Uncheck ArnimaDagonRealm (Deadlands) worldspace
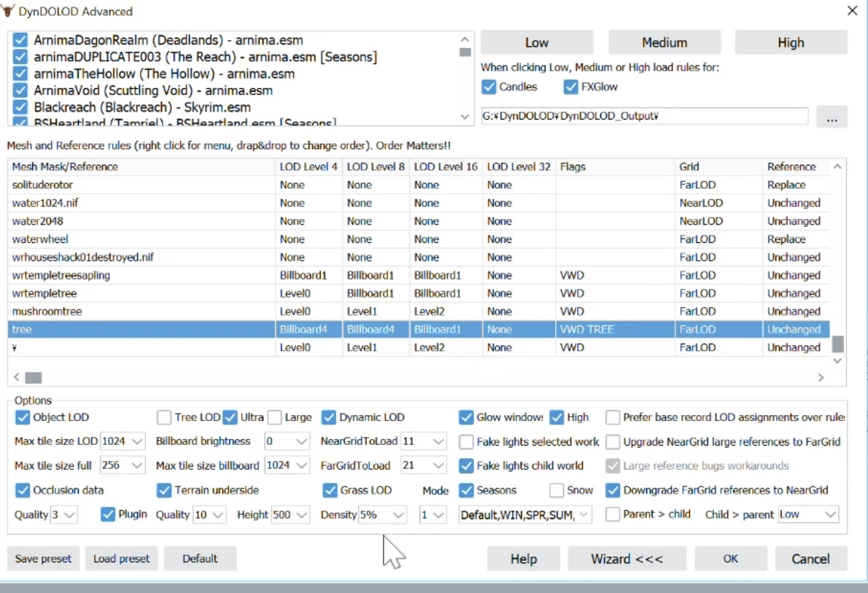Screen dimensions: 868x593 20,40
